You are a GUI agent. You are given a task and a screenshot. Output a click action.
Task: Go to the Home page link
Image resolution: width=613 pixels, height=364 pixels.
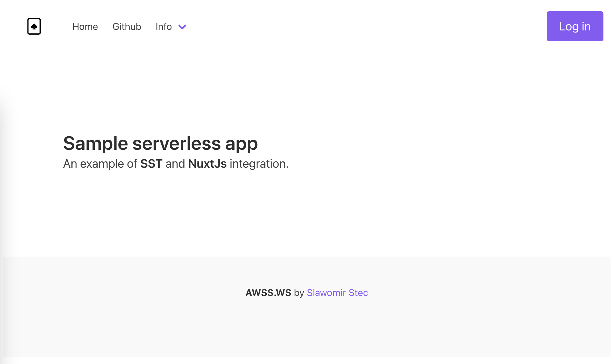tap(85, 27)
